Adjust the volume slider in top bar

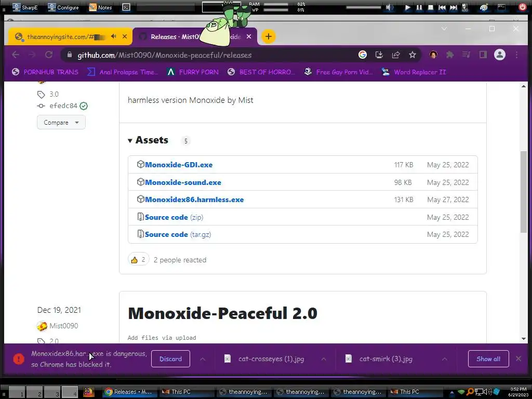click(x=363, y=7)
